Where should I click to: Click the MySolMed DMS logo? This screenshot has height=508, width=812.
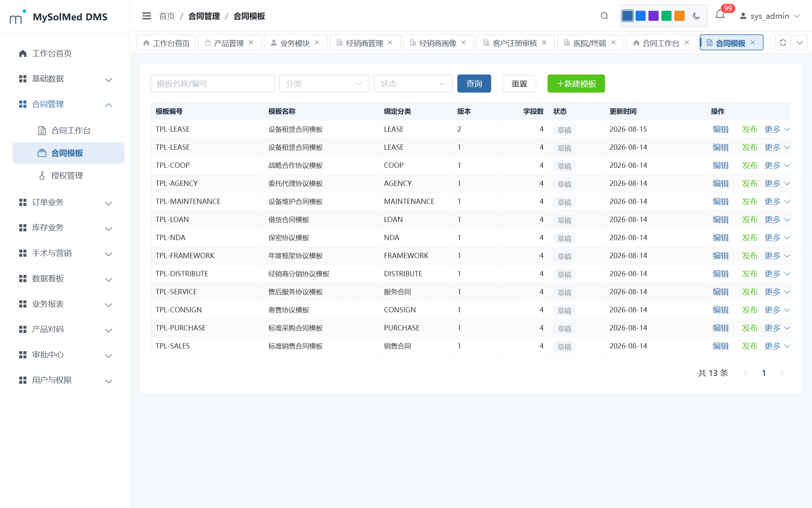[x=58, y=17]
